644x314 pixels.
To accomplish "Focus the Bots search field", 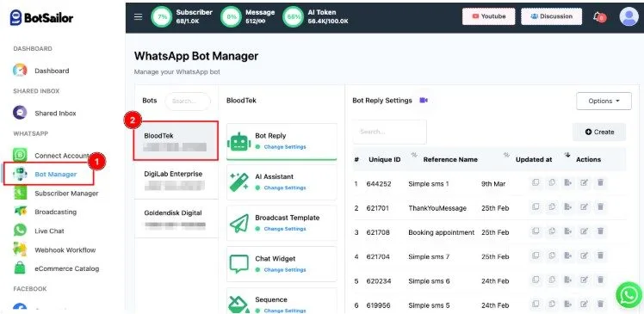I will [x=188, y=101].
